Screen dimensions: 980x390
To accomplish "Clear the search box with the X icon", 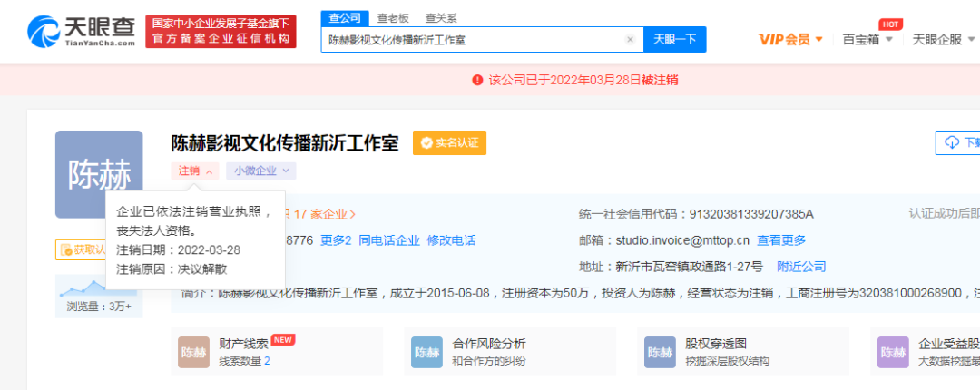I will point(630,40).
